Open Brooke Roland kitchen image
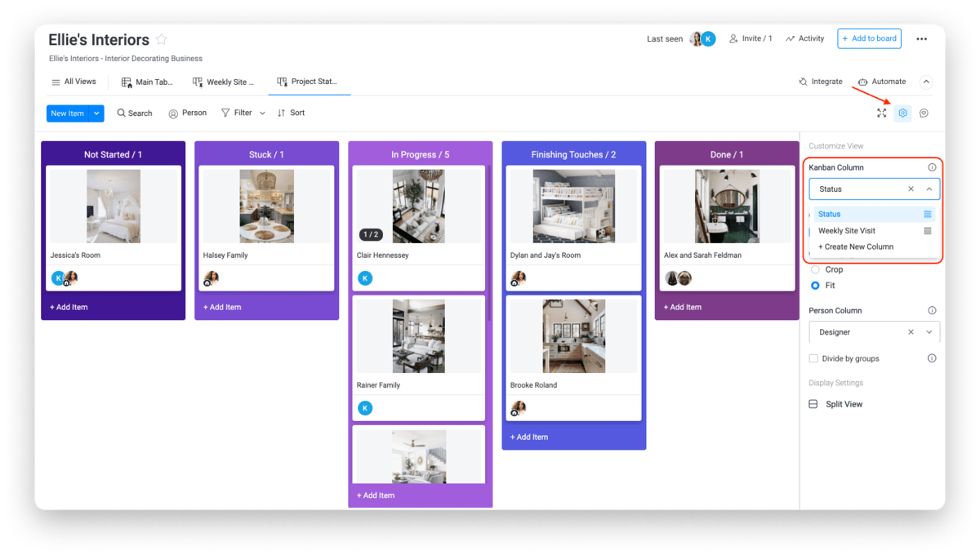The image size is (980, 555). click(574, 336)
